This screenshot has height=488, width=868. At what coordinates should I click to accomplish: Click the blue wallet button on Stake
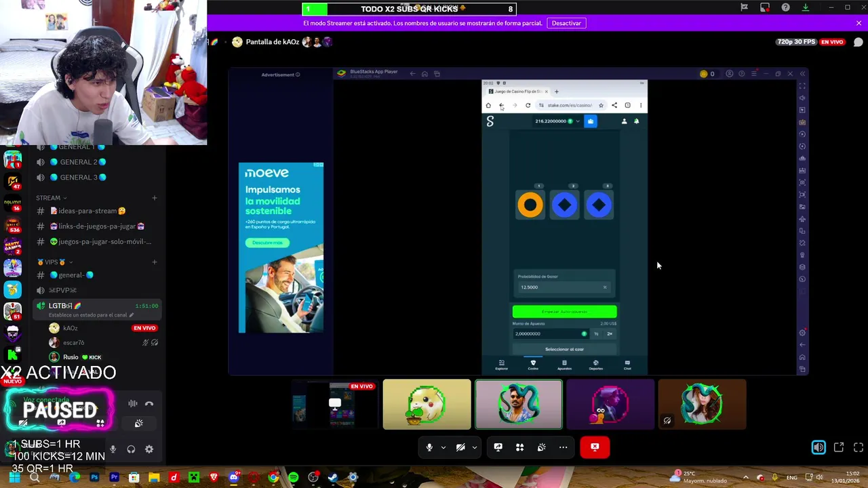[x=591, y=121]
